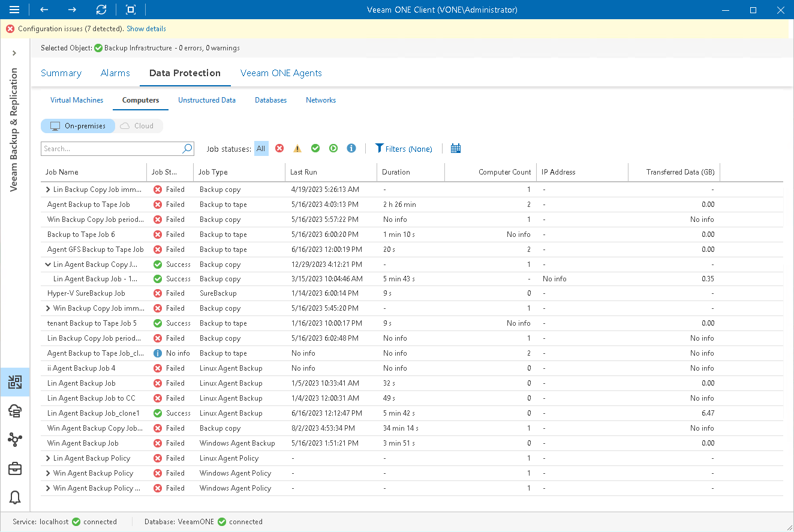The width and height of the screenshot is (794, 532).
Task: Toggle the yellow Warning job status filter
Action: click(x=297, y=148)
